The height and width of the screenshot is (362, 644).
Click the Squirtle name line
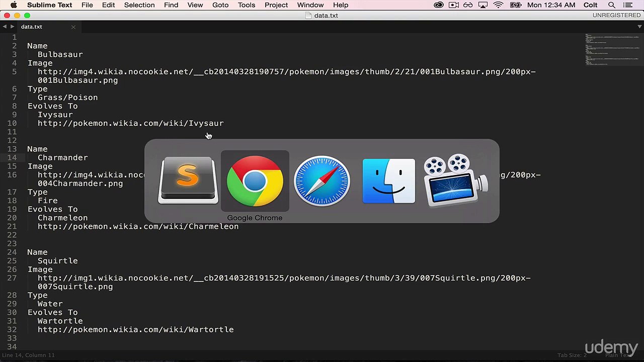pyautogui.click(x=58, y=261)
